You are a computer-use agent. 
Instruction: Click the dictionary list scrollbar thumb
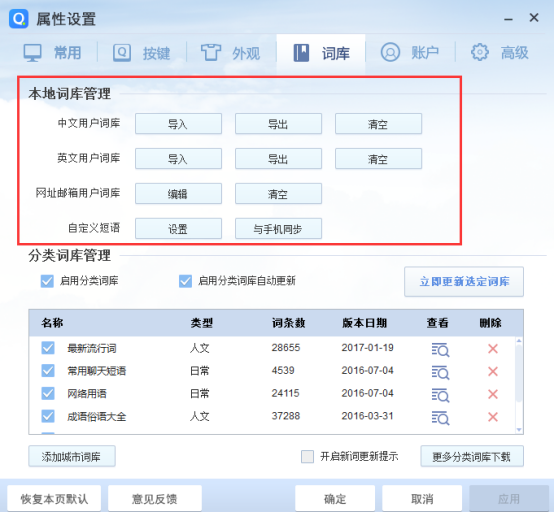(519, 373)
